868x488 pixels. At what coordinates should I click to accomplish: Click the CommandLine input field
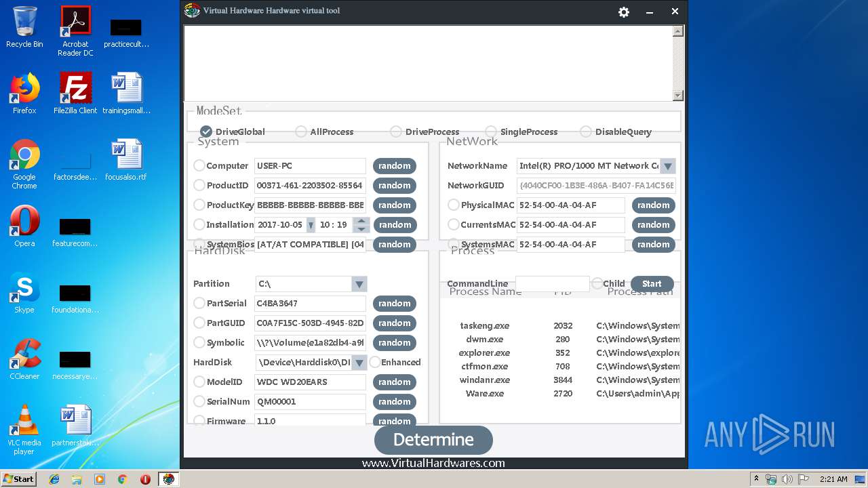coord(553,284)
